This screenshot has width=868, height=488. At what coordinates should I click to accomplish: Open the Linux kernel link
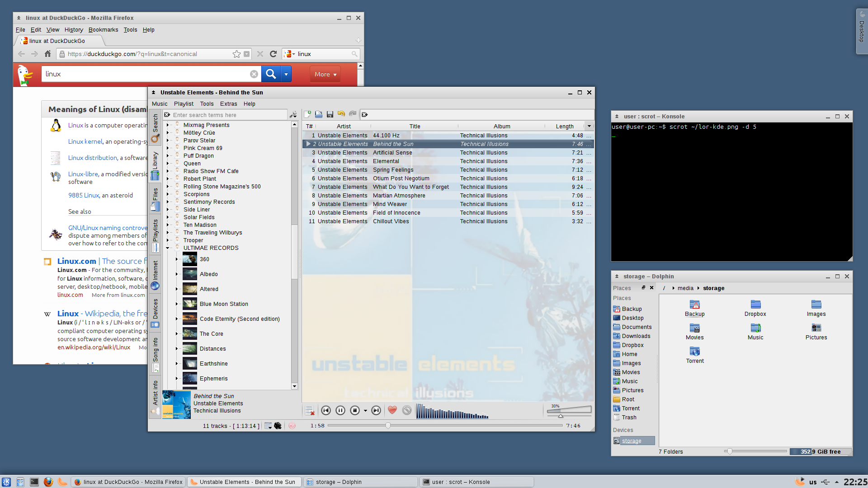click(85, 141)
